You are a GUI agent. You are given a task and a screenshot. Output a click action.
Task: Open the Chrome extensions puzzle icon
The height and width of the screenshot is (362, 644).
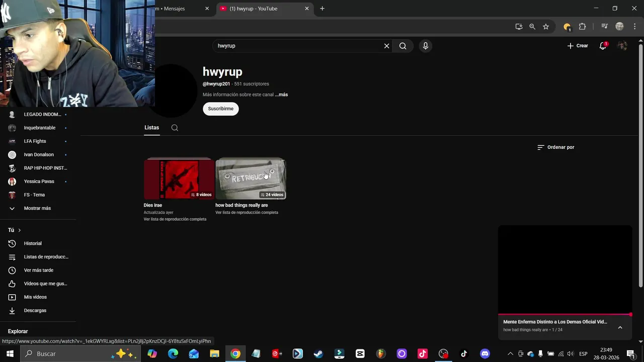pos(583,27)
